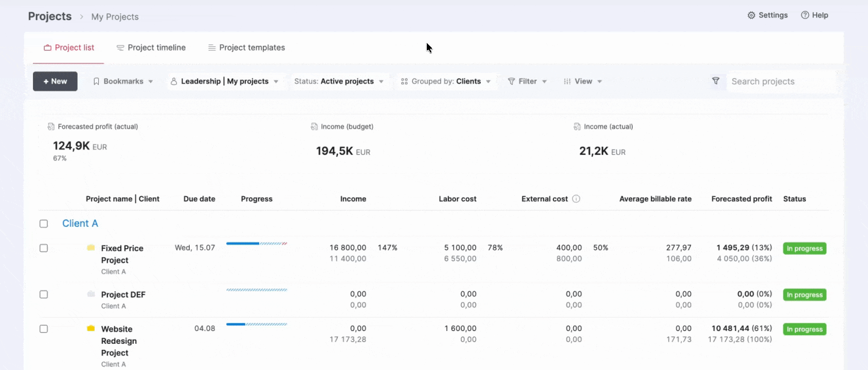
Task: Open the Client A group link
Action: pyautogui.click(x=80, y=224)
